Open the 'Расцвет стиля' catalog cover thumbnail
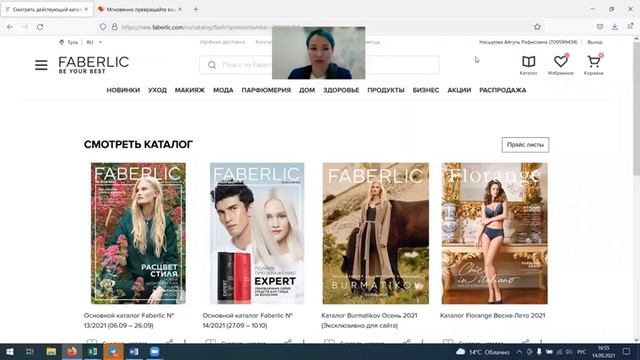 click(138, 233)
